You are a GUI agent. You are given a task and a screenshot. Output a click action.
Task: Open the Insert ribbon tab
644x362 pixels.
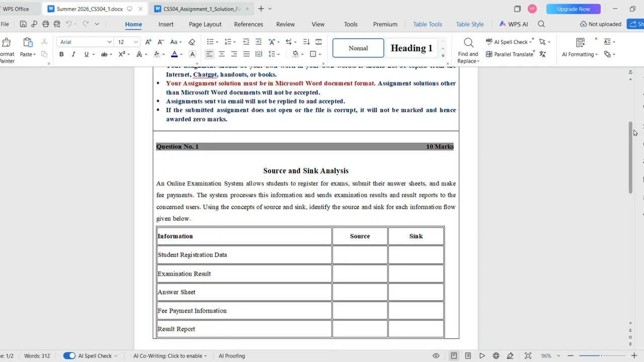pos(166,24)
